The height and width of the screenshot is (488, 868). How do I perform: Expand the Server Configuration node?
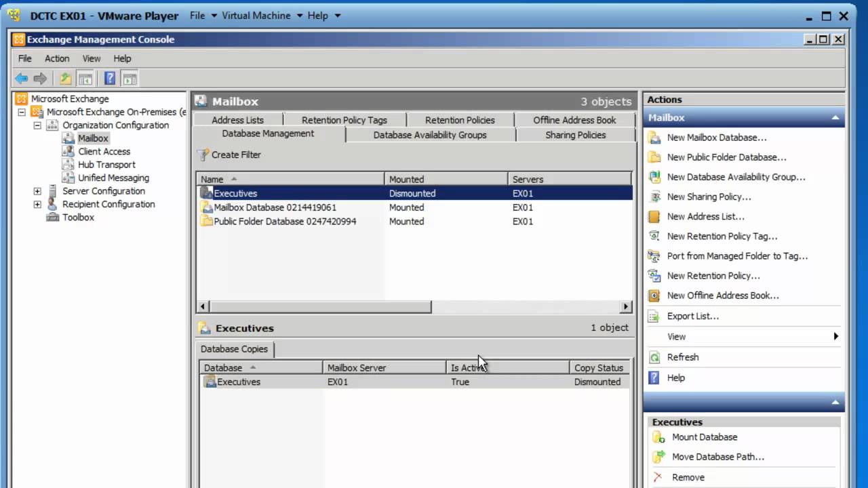[37, 191]
